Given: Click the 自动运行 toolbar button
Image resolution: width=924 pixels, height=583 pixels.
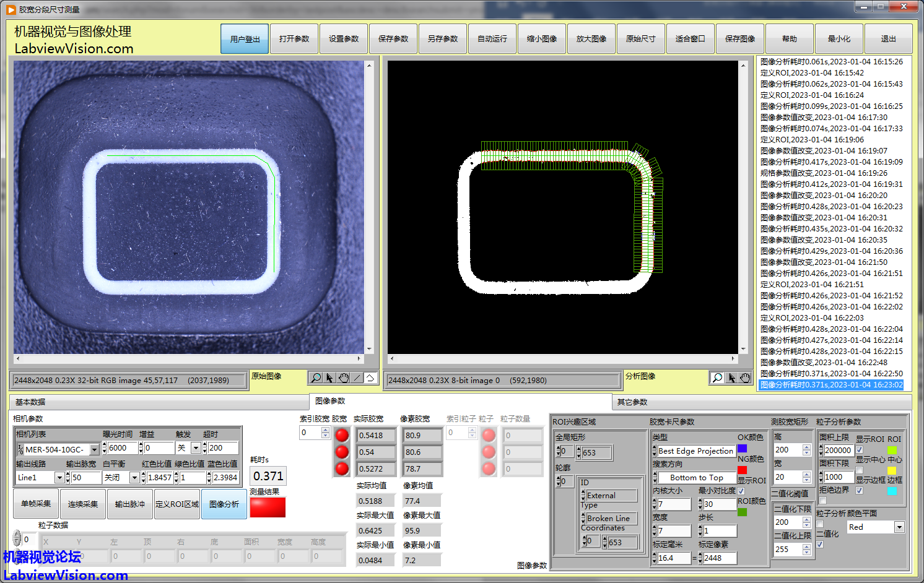Looking at the screenshot, I should click(492, 39).
